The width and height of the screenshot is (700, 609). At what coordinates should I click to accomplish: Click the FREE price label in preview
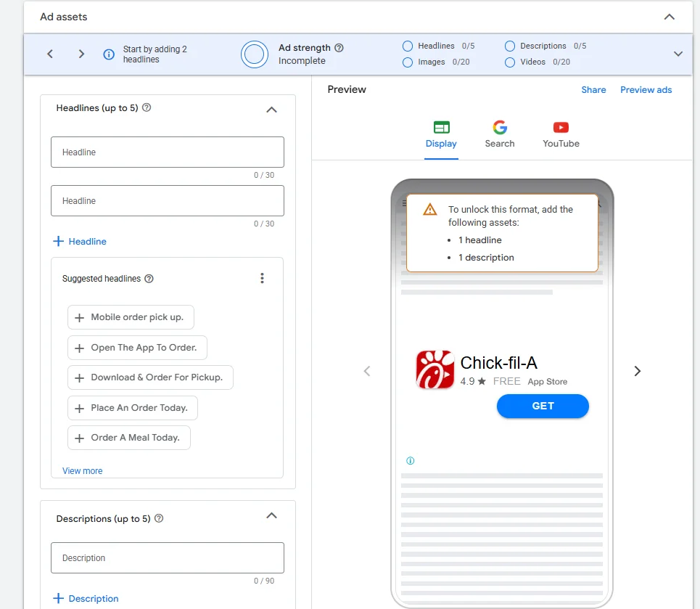507,382
